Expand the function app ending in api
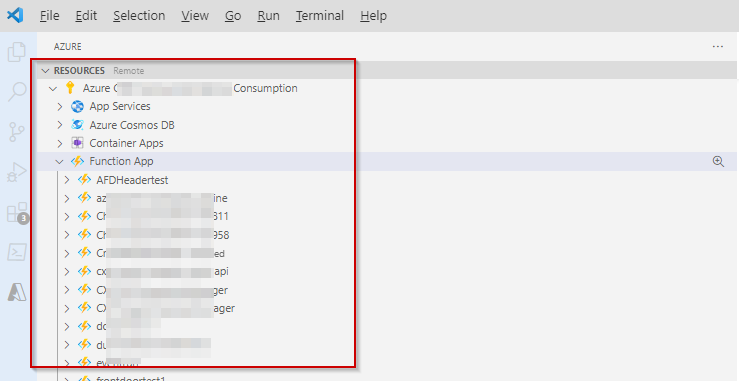Image resolution: width=739 pixels, height=381 pixels. click(67, 272)
